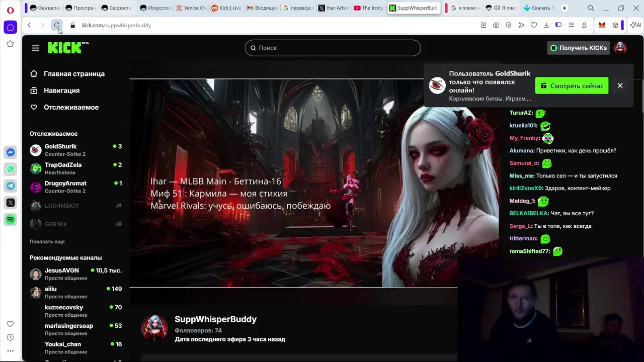Switch to 'Kick | Live' Reddit tab
This screenshot has height=362, width=644.
[226, 8]
